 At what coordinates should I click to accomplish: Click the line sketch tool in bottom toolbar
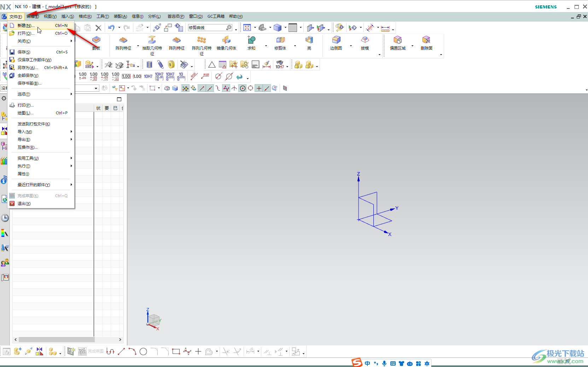click(121, 351)
